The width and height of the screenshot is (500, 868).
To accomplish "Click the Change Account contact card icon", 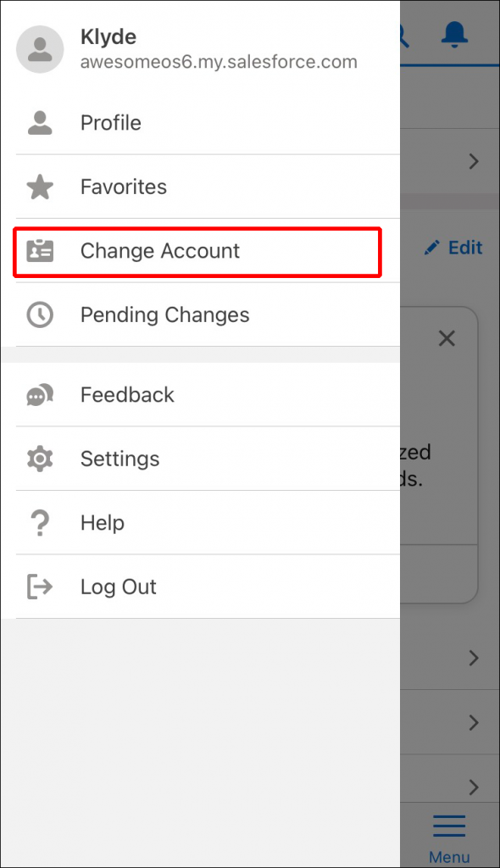I will [x=40, y=251].
